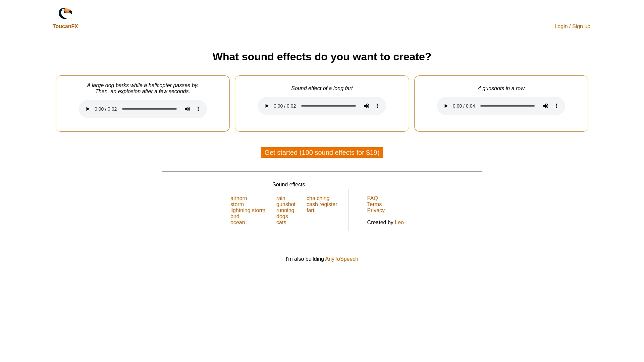This screenshot has height=362, width=644.
Task: Select the fart sound effects link
Action: tap(310, 210)
